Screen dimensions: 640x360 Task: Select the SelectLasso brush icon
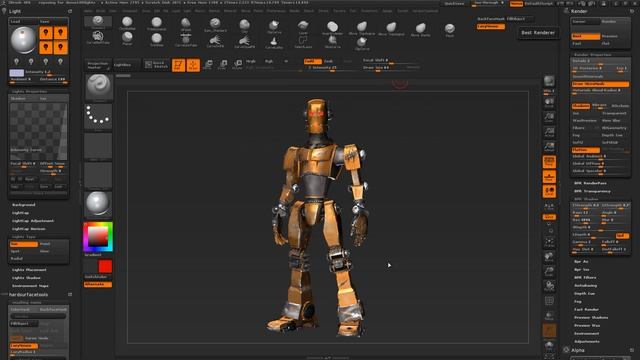pos(303,42)
